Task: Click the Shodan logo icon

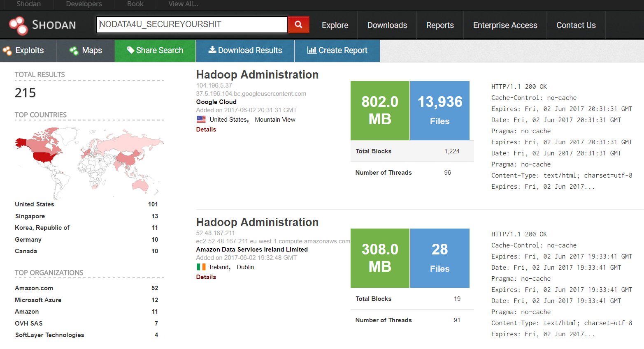Action: point(19,25)
